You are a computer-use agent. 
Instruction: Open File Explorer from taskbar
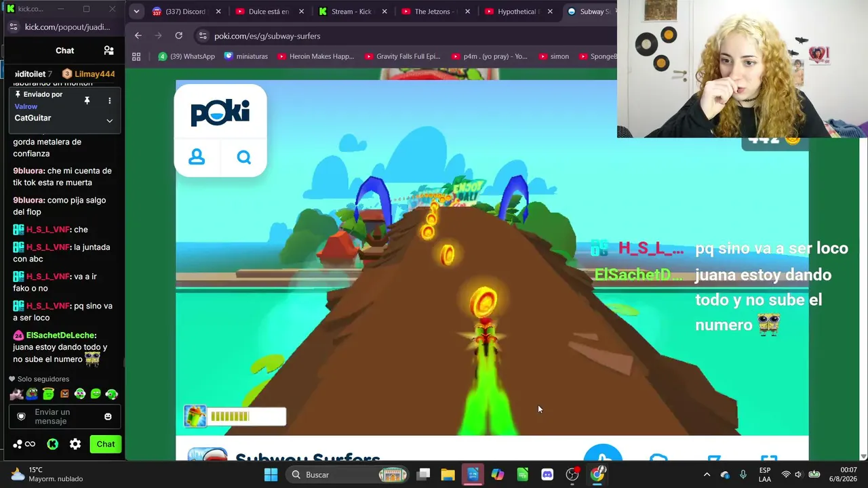coord(448,474)
